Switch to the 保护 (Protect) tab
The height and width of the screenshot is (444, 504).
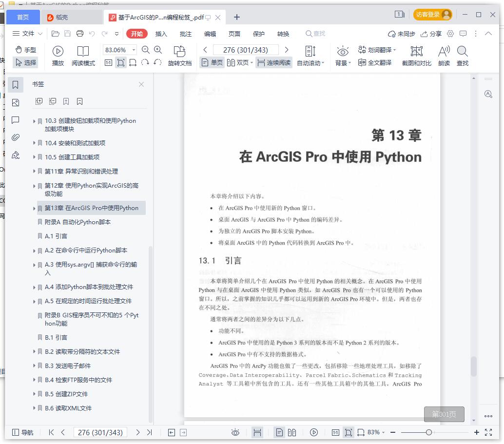(x=259, y=34)
